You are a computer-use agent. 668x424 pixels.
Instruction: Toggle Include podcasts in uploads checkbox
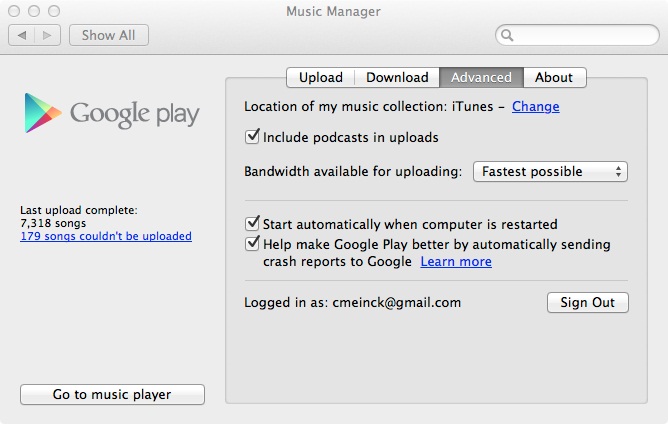252,137
